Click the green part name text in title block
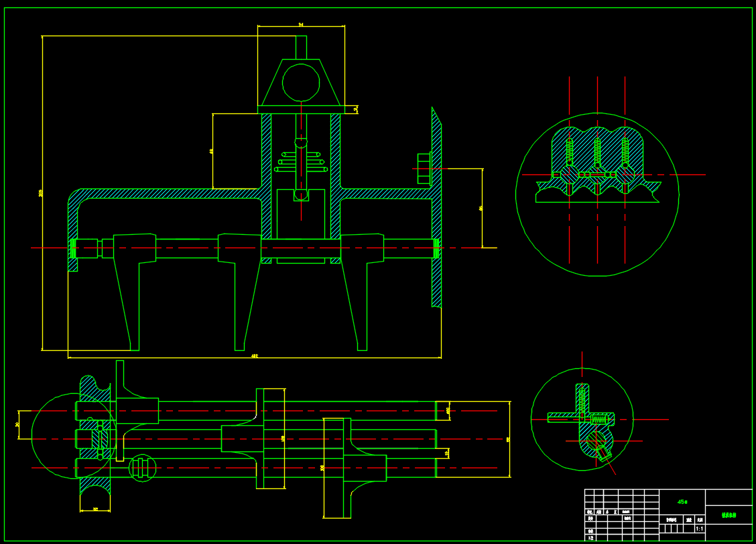Image resolution: width=756 pixels, height=544 pixels. [x=729, y=516]
